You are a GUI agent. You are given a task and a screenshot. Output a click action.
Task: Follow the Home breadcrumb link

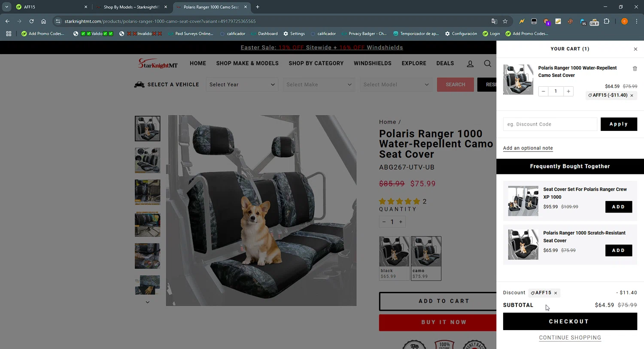[x=387, y=122]
